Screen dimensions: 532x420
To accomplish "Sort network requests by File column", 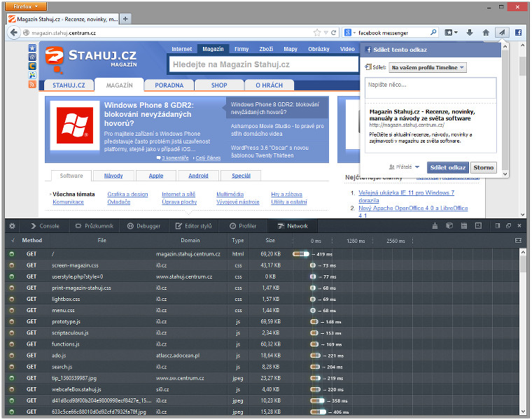I will tap(101, 241).
